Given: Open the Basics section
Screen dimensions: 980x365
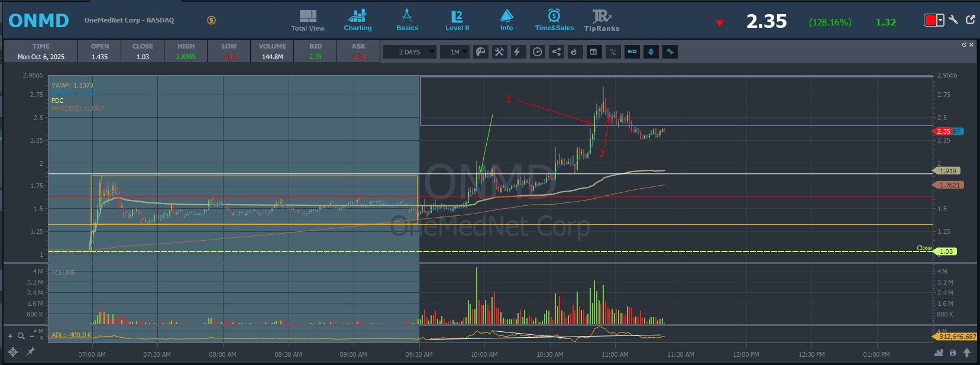Looking at the screenshot, I should click(407, 21).
